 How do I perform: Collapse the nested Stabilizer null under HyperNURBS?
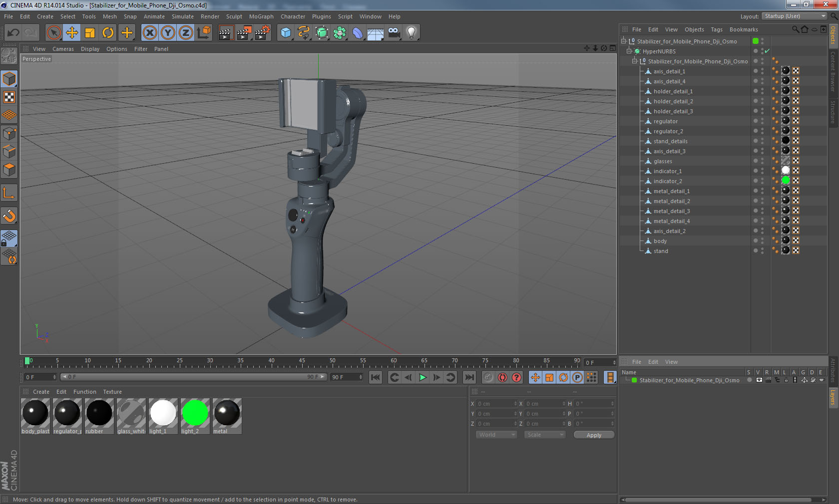pos(635,61)
